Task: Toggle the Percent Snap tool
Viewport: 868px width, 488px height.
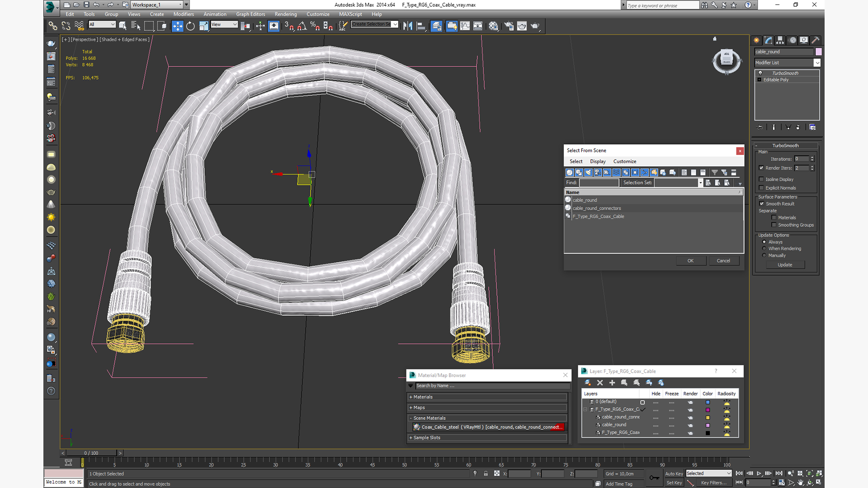Action: 315,26
